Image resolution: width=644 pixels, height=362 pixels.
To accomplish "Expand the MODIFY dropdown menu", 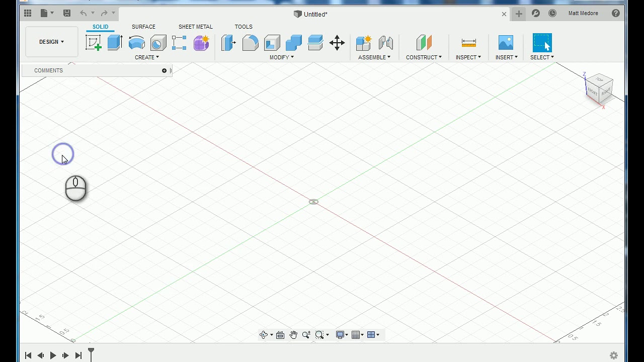I will (282, 57).
